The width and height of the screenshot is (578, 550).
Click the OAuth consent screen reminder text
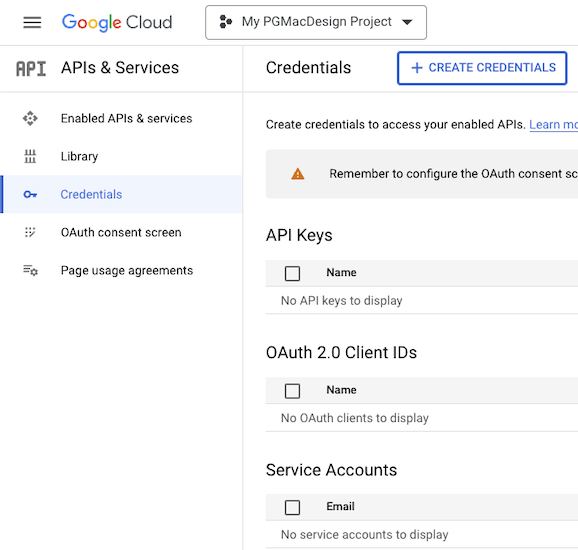tap(453, 174)
